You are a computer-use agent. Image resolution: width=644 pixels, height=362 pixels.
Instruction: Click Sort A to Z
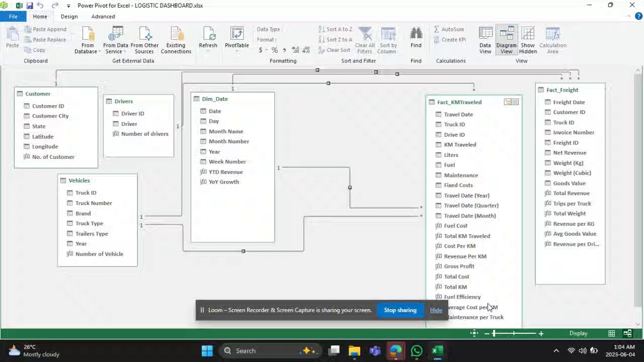point(335,29)
